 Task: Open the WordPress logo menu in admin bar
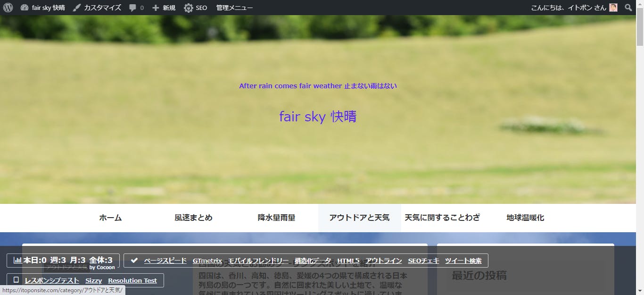coord(8,8)
